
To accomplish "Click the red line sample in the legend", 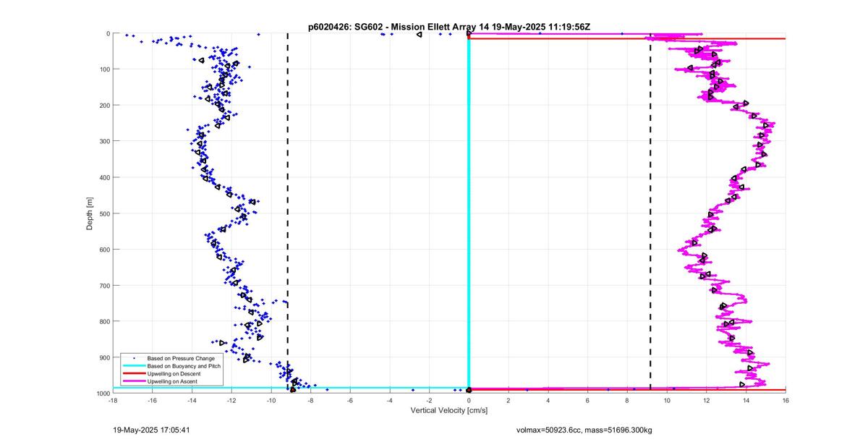I will (x=133, y=374).
